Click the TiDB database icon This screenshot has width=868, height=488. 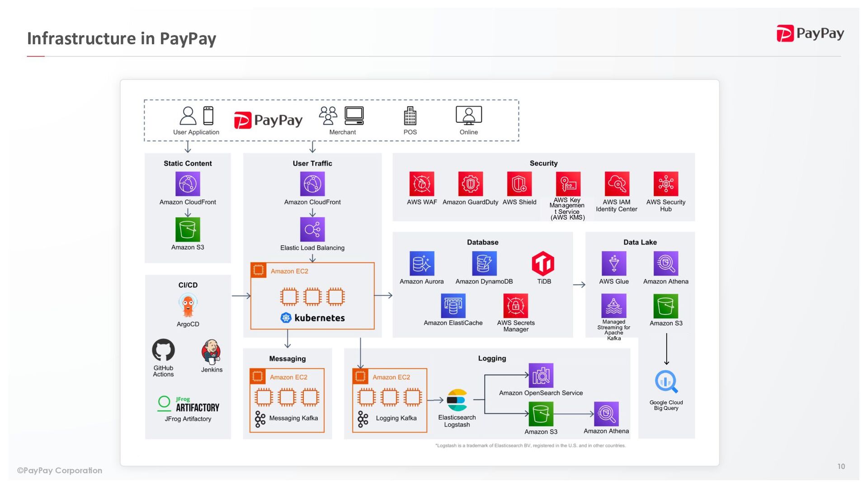543,263
